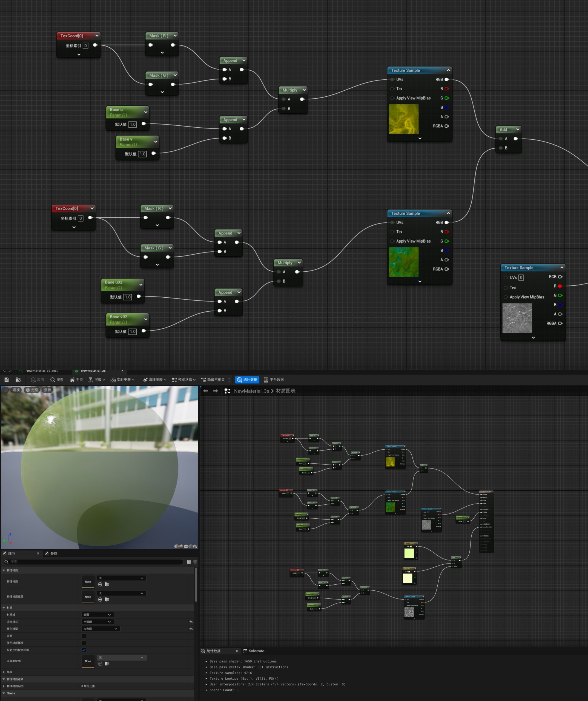
Task: Open the 着色模型 shading model dropdown
Action: click(101, 628)
